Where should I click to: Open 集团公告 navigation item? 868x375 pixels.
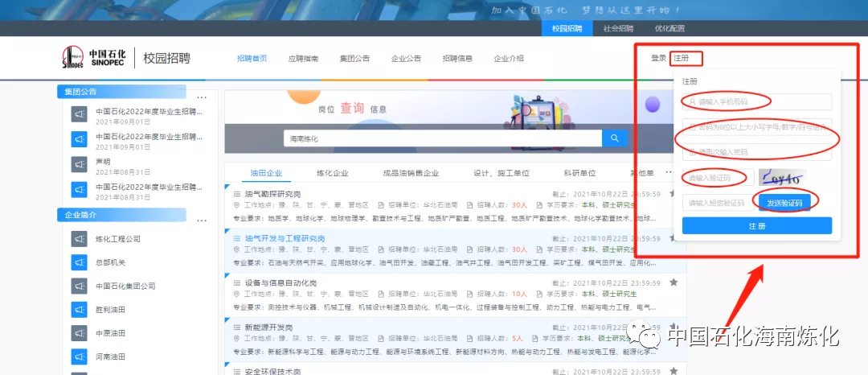[x=355, y=58]
